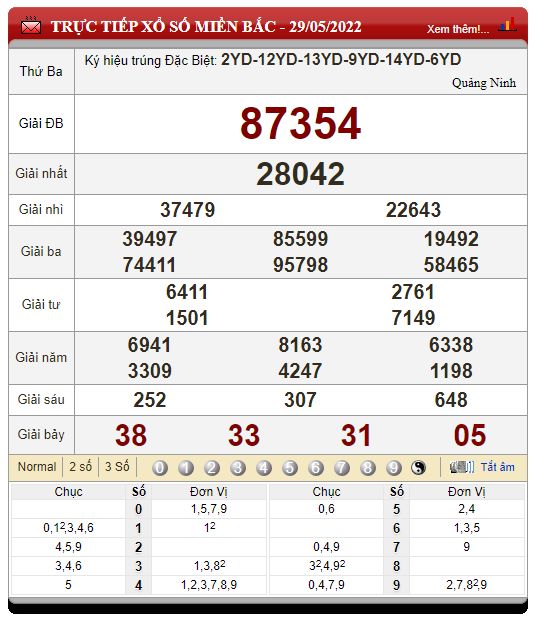Toggle sound off with Tắt âm
The width and height of the screenshot is (534, 618).
(x=497, y=467)
